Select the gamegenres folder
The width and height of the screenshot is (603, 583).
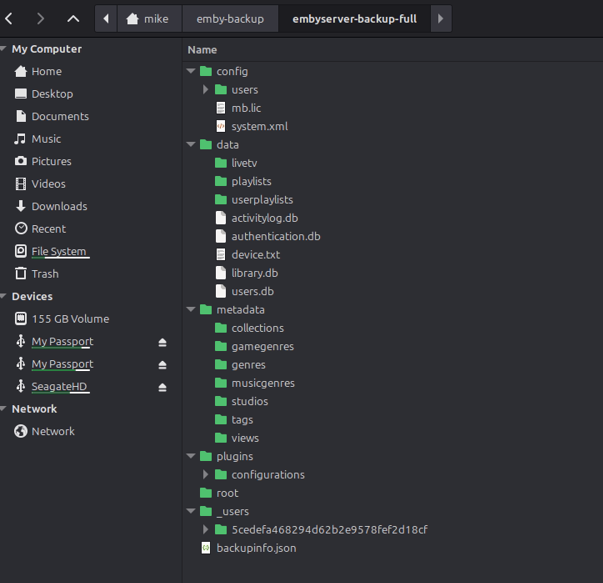(x=262, y=346)
